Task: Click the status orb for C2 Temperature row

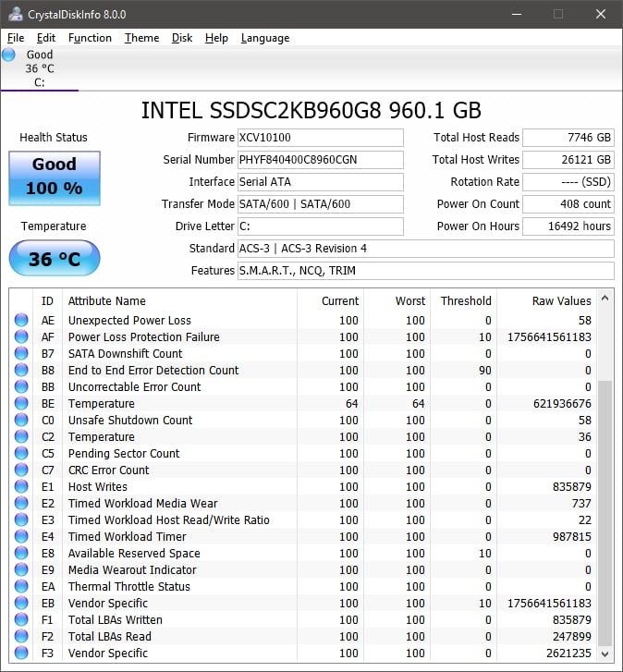Action: (x=21, y=436)
